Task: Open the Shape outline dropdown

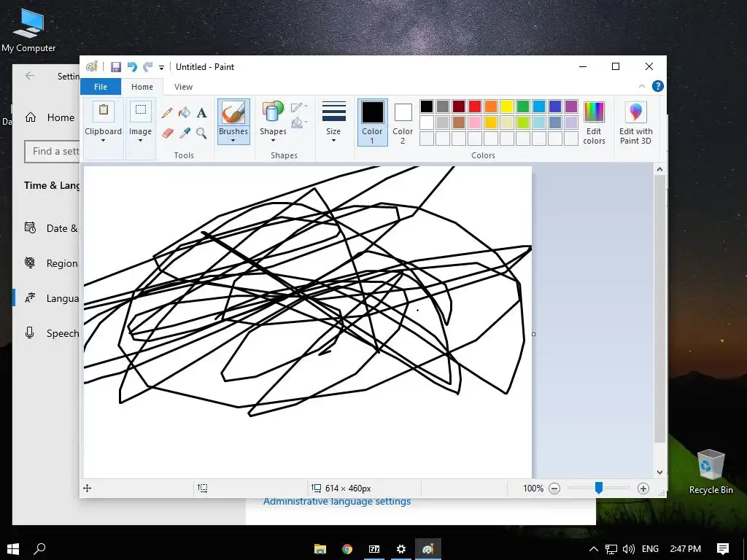Action: [299, 106]
